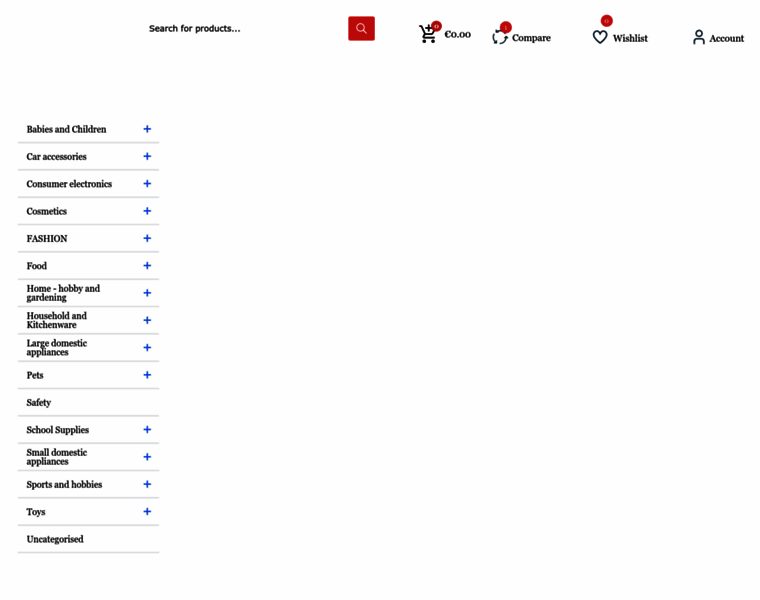Expand Sports and hobbies plus sign
Screen dimensions: 760x600
coord(147,484)
